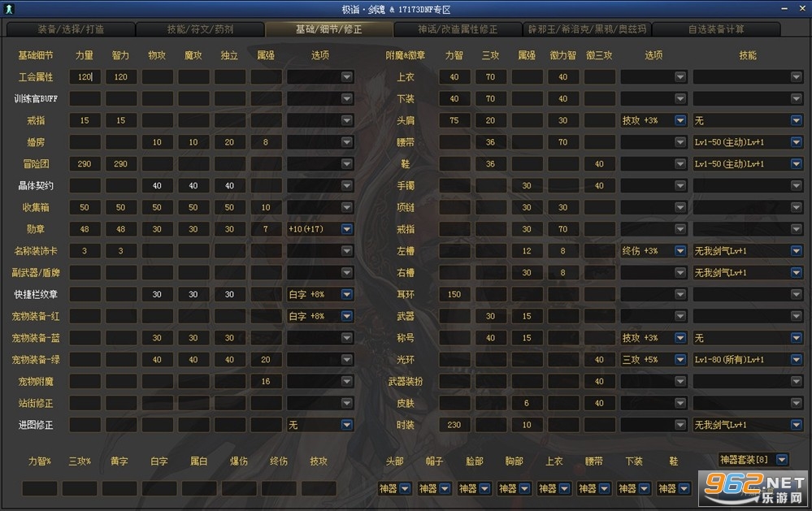Open the 神话/改造属性修正 tab
Viewport: 812px width, 511px height.
pos(458,29)
